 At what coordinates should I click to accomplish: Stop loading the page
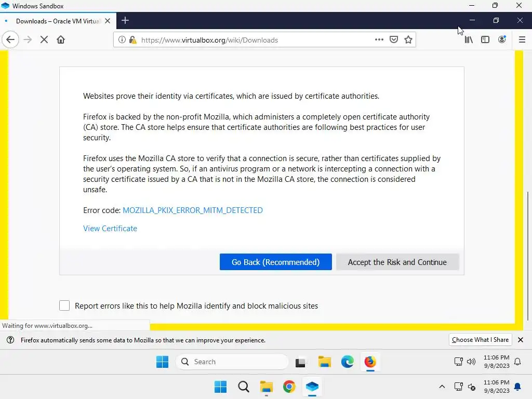pos(44,39)
